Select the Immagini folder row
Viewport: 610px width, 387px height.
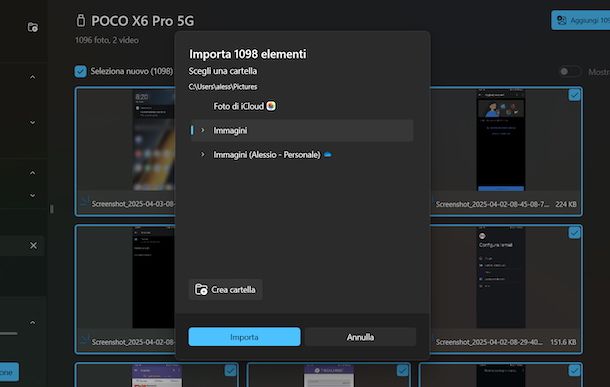301,130
